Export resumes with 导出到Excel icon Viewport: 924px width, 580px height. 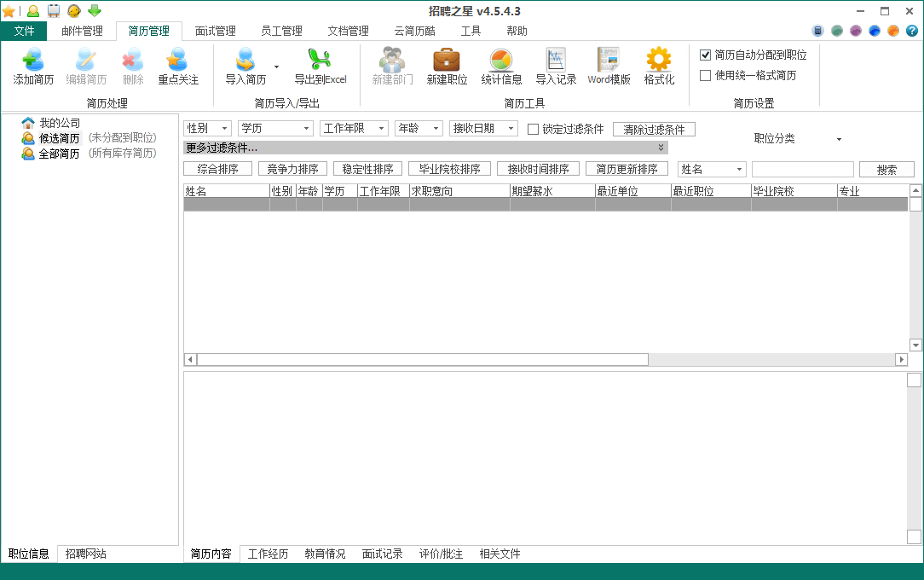pyautogui.click(x=320, y=61)
